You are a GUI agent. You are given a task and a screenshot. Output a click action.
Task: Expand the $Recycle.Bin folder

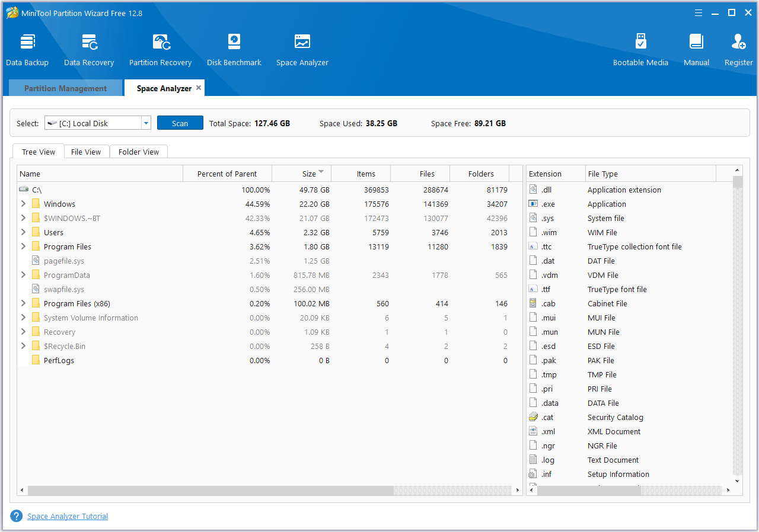click(x=23, y=346)
